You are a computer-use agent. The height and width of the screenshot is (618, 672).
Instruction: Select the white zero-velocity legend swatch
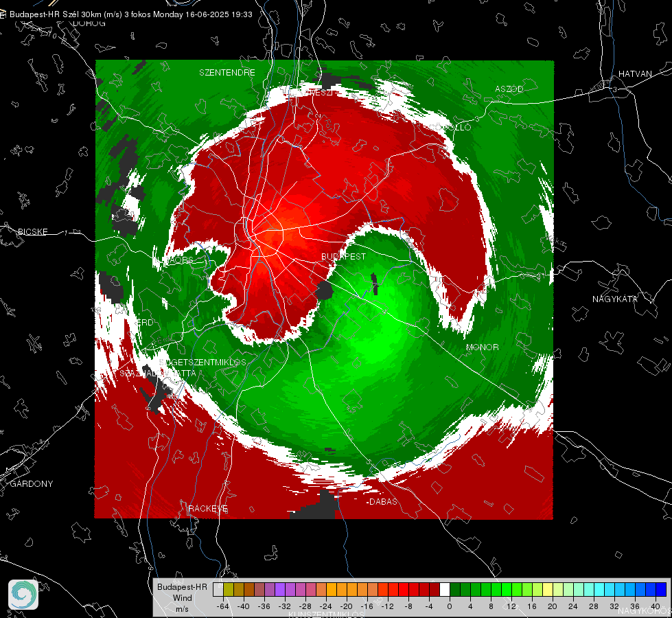click(444, 590)
